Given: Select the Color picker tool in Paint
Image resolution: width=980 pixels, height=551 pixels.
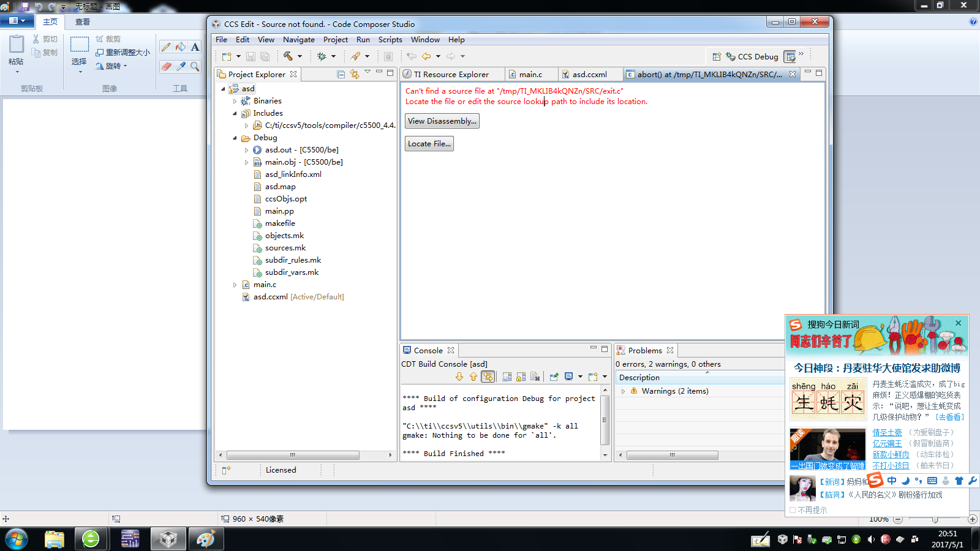Looking at the screenshot, I should click(180, 66).
